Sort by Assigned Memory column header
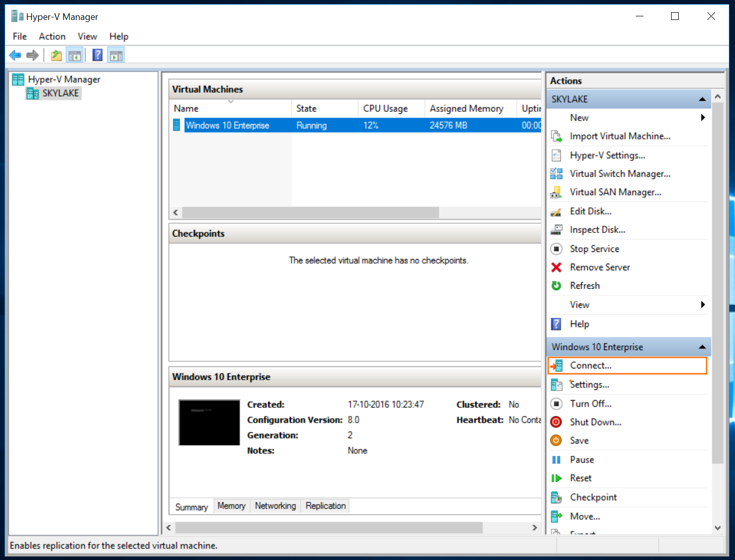The width and height of the screenshot is (735, 560). pyautogui.click(x=471, y=108)
